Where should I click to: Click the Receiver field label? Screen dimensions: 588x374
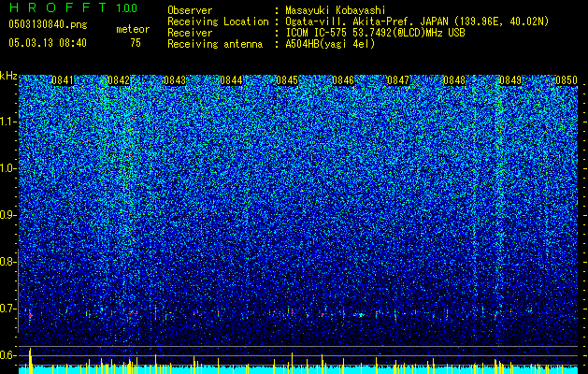tap(190, 33)
